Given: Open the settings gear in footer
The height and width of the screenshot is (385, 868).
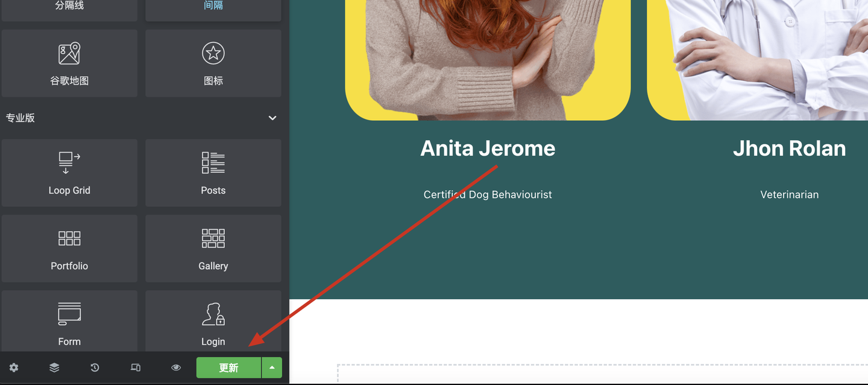Looking at the screenshot, I should tap(14, 367).
